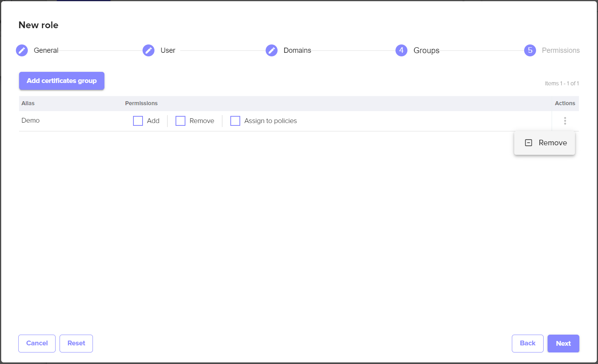Screen dimensions: 598x364
Task: Click the Next button
Action: pyautogui.click(x=563, y=343)
